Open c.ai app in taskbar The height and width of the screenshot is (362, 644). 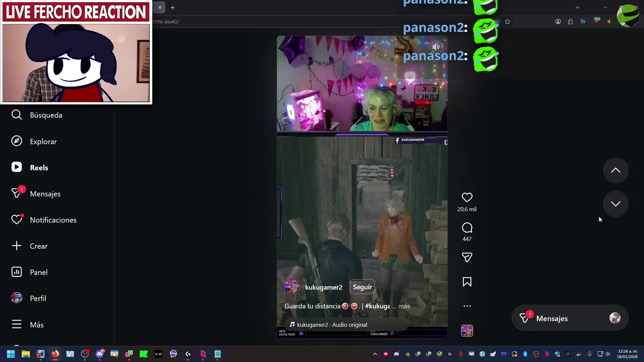tap(158, 354)
